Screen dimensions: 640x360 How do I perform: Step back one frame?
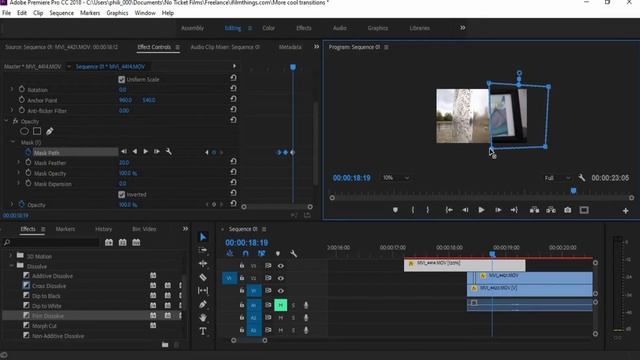coord(465,210)
